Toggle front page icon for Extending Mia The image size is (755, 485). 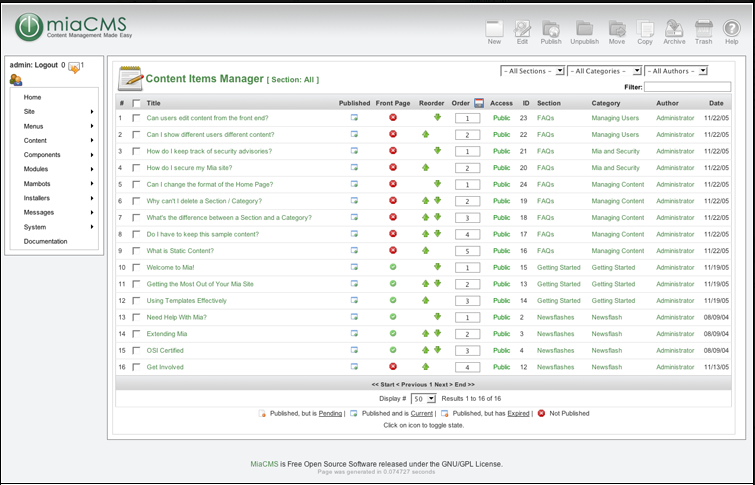(x=393, y=333)
